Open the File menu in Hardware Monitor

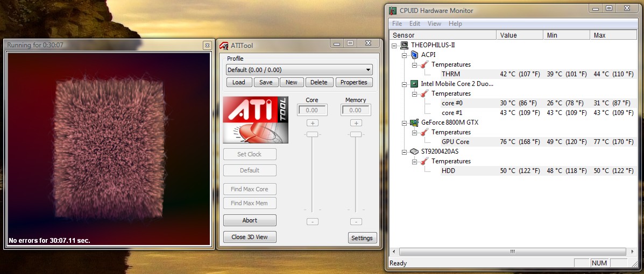(x=397, y=24)
